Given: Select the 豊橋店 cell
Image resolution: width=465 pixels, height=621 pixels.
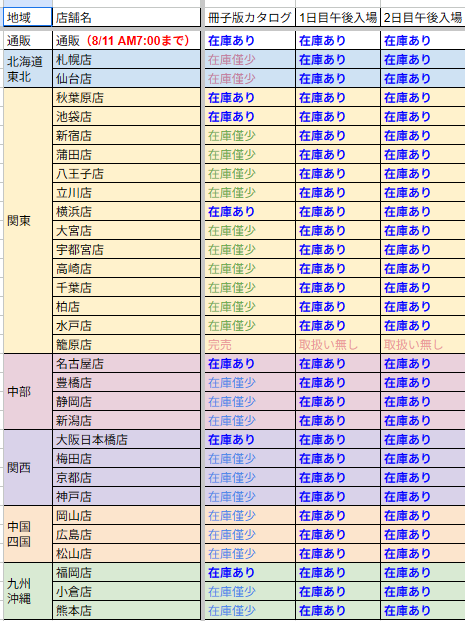Looking at the screenshot, I should (x=126, y=383).
